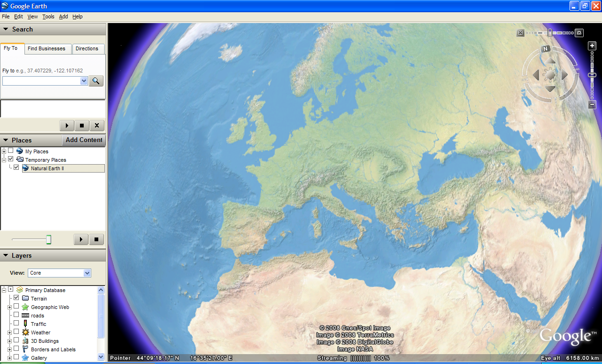Click the Fly to text input field
Viewport: 602px width, 364px height.
click(41, 81)
